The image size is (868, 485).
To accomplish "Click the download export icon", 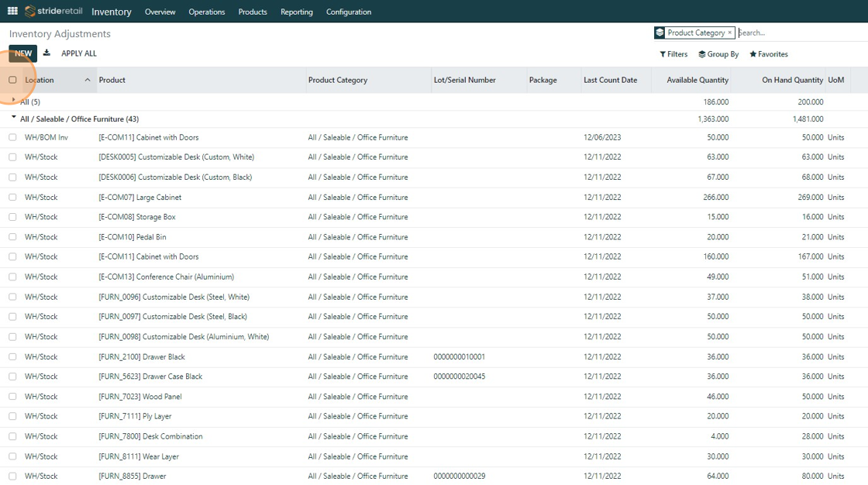I will [46, 53].
